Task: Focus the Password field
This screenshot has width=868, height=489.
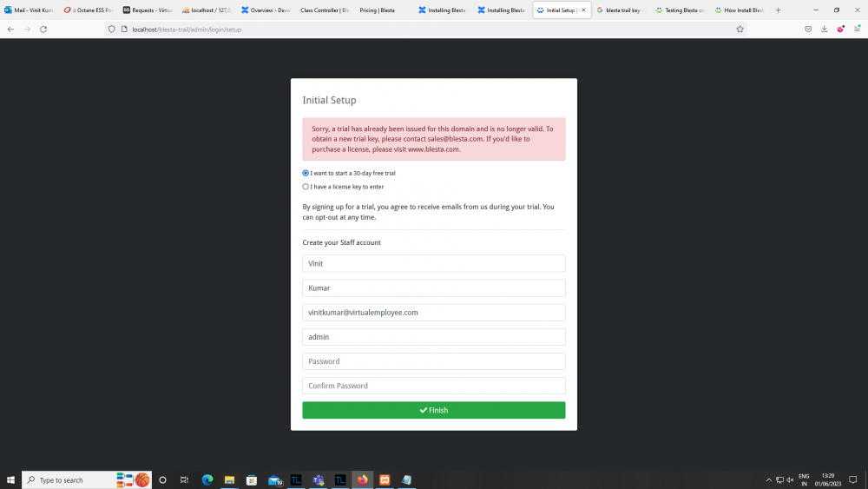Action: coord(433,361)
